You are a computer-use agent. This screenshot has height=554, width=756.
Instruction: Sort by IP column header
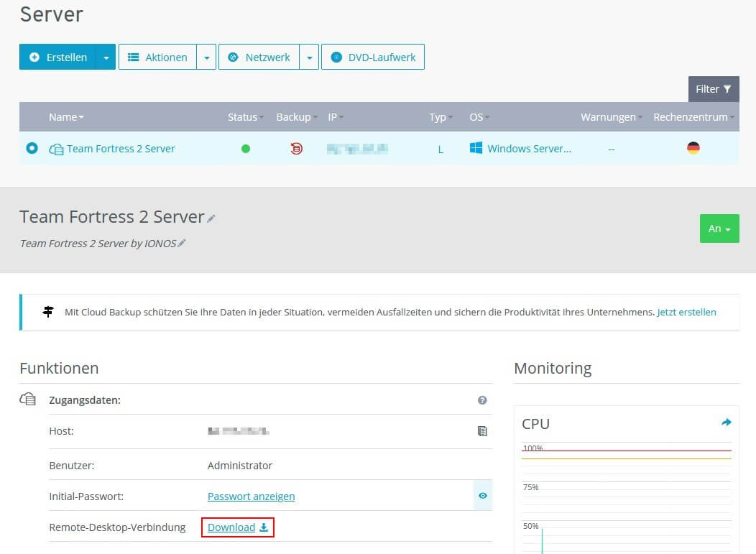click(x=336, y=117)
